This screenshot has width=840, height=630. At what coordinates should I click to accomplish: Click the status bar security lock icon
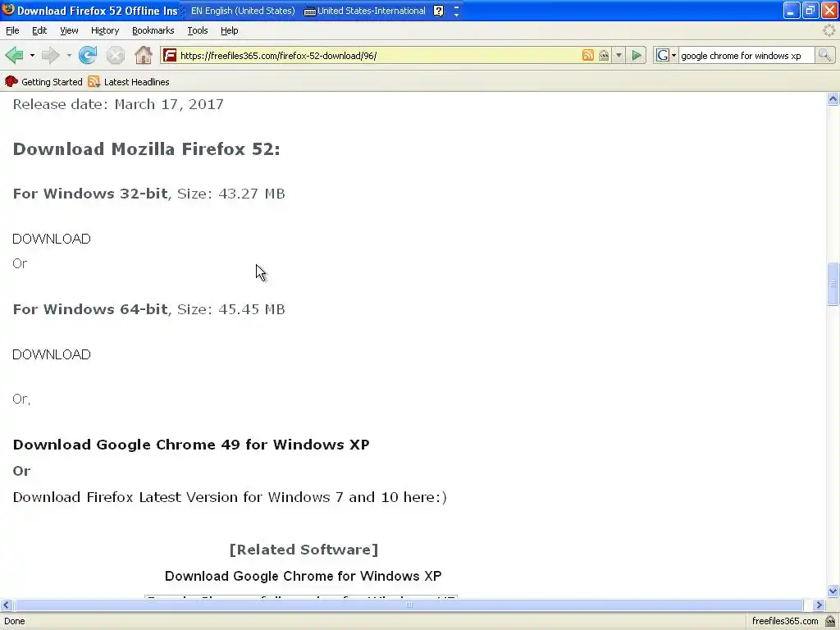coord(830,621)
